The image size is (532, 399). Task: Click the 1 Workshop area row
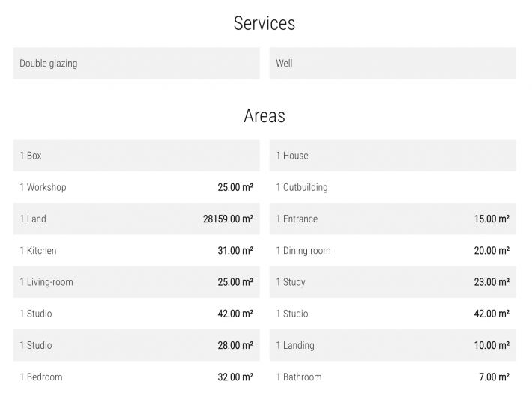[x=136, y=187]
